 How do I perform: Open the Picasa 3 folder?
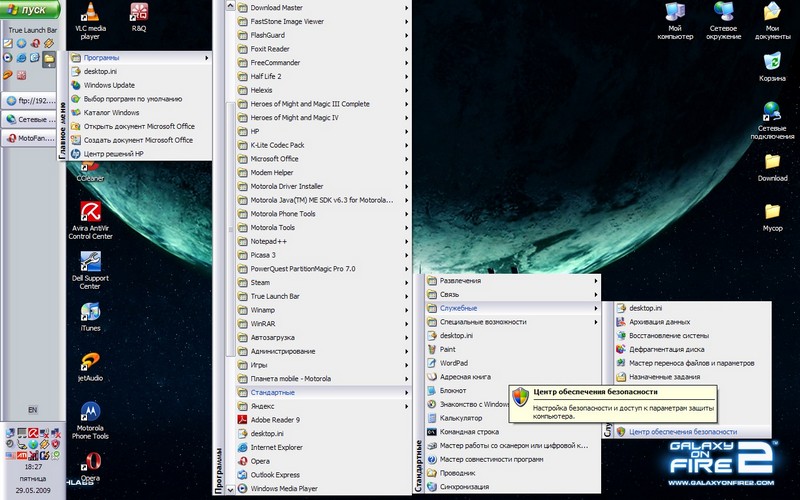tap(323, 255)
